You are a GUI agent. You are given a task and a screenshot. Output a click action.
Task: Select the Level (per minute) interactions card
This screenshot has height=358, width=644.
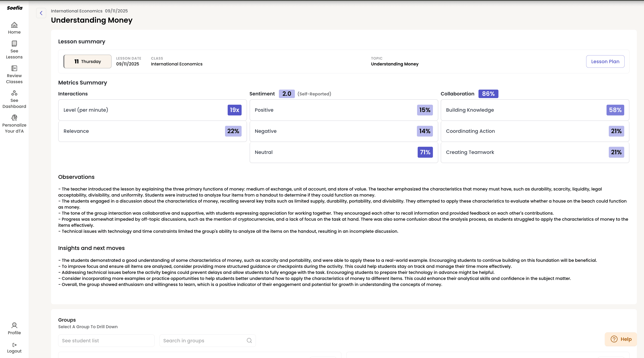click(x=152, y=110)
